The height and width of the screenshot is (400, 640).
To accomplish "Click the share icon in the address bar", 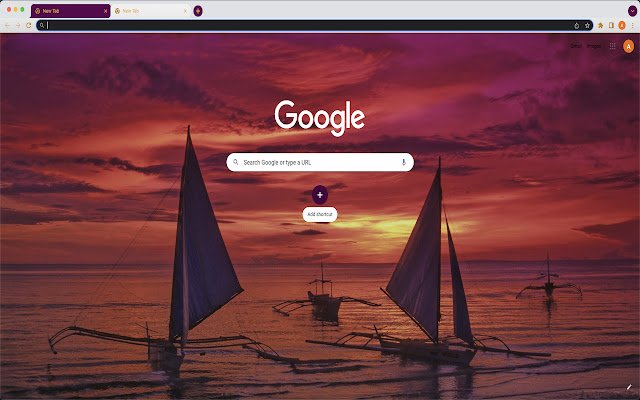I will coord(576,25).
